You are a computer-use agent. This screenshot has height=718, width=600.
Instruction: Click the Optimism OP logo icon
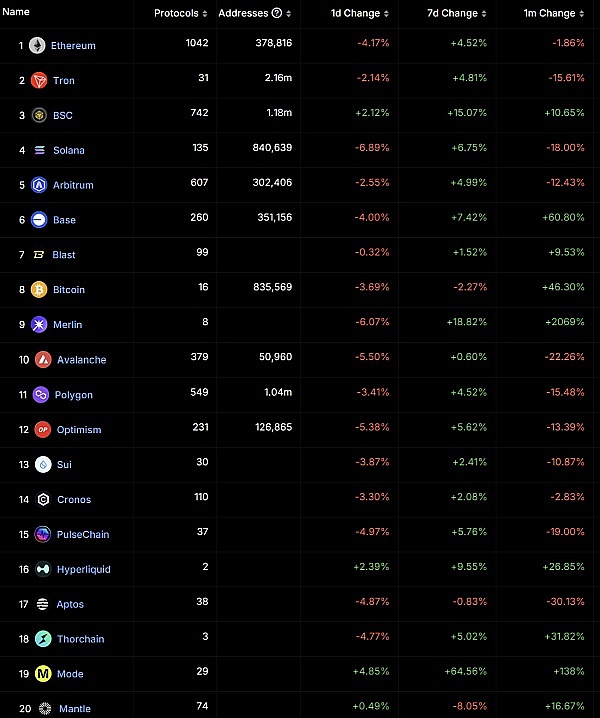[x=42, y=430]
